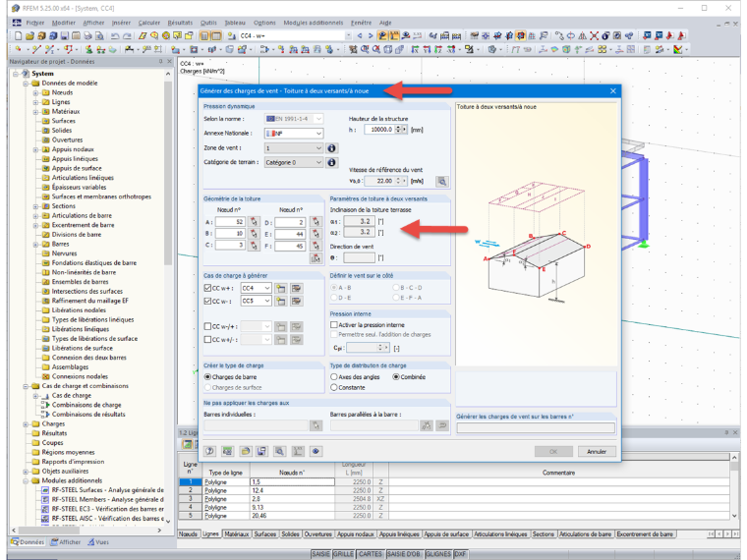
Task: Click the undo arrow toolbar icon
Action: 115,35
